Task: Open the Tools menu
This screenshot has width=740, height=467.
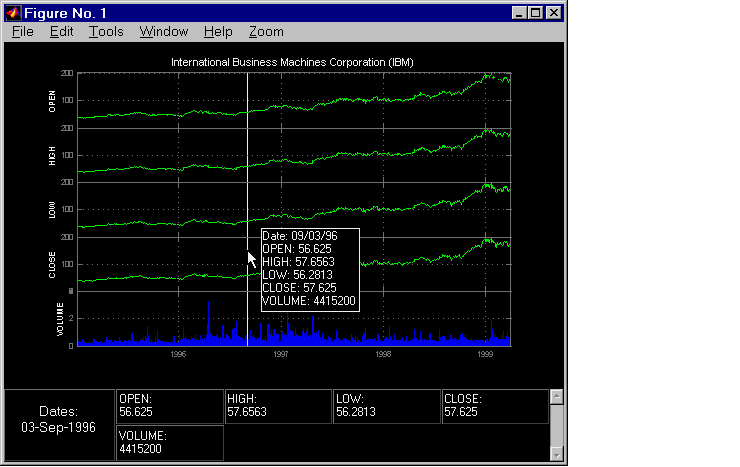Action: click(x=106, y=32)
